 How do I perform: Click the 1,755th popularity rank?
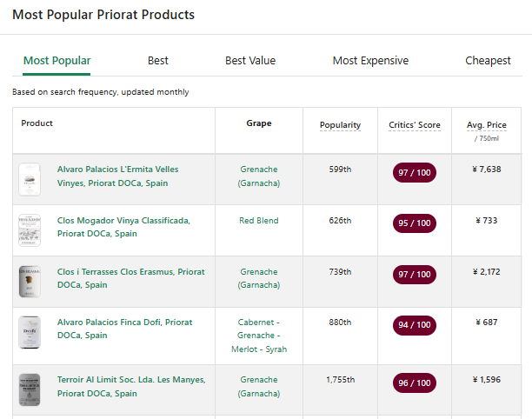coord(340,380)
